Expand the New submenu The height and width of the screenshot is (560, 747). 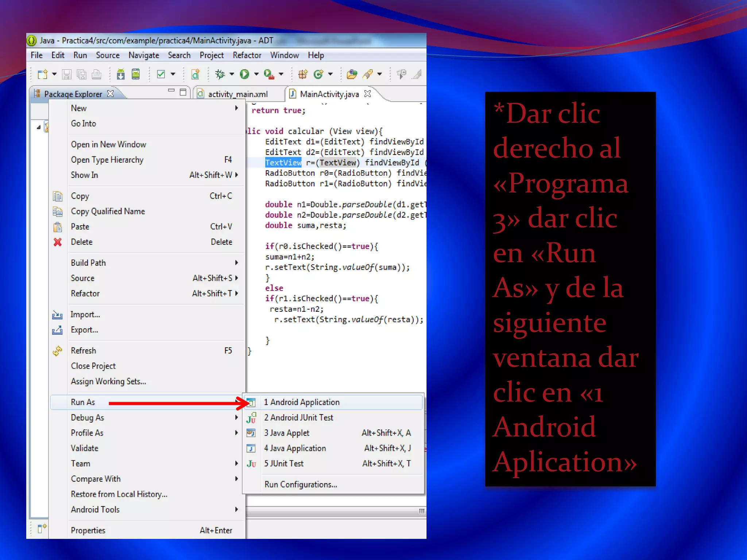[147, 108]
